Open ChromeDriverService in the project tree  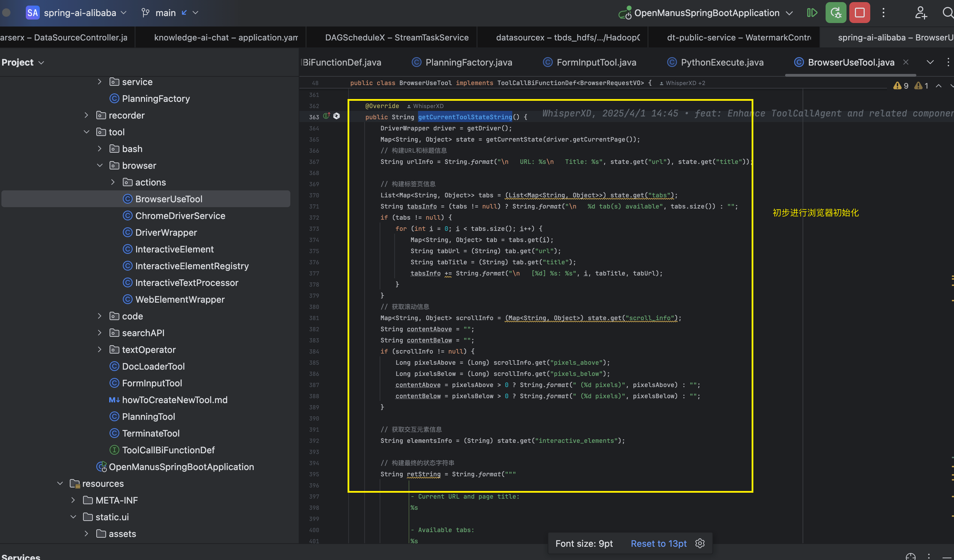coord(180,216)
